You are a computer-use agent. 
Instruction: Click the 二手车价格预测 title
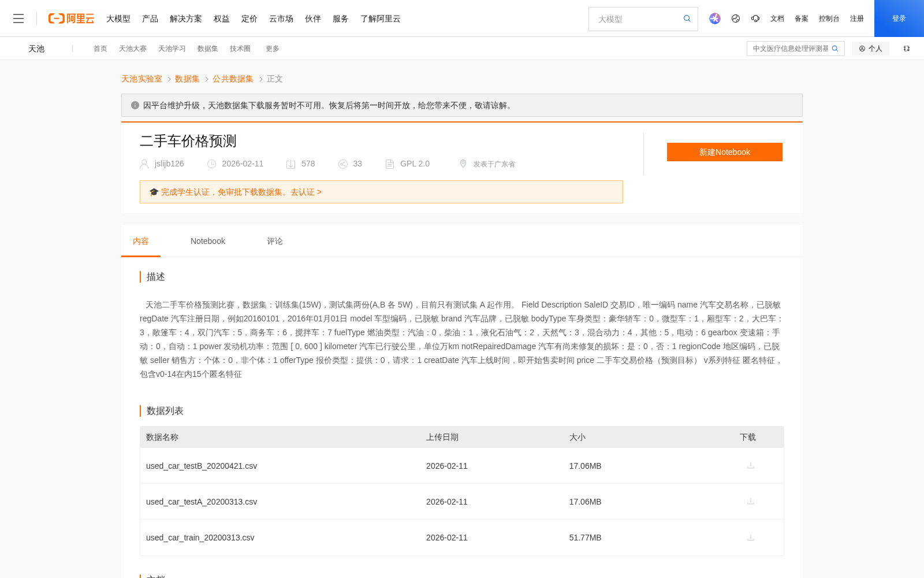coord(188,141)
